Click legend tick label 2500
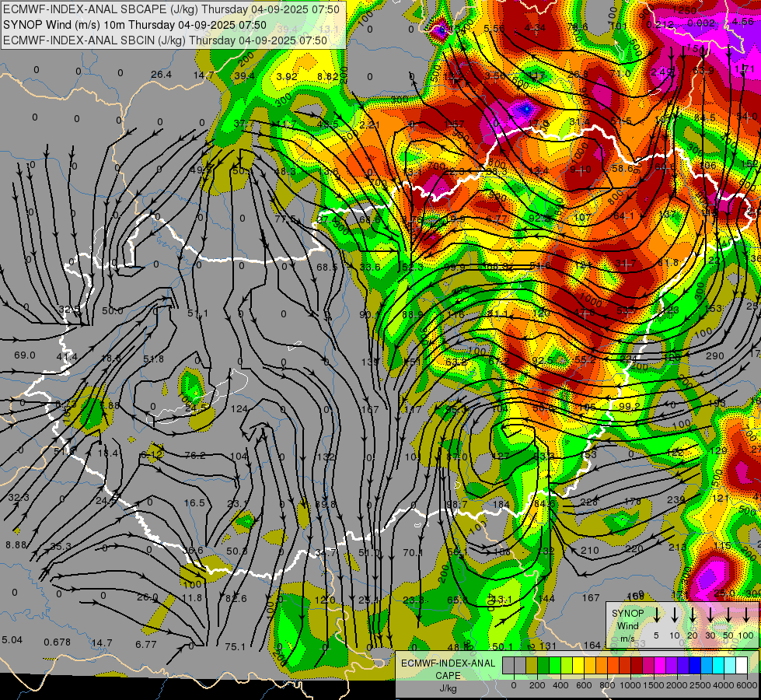The width and height of the screenshot is (761, 700). tap(700, 685)
